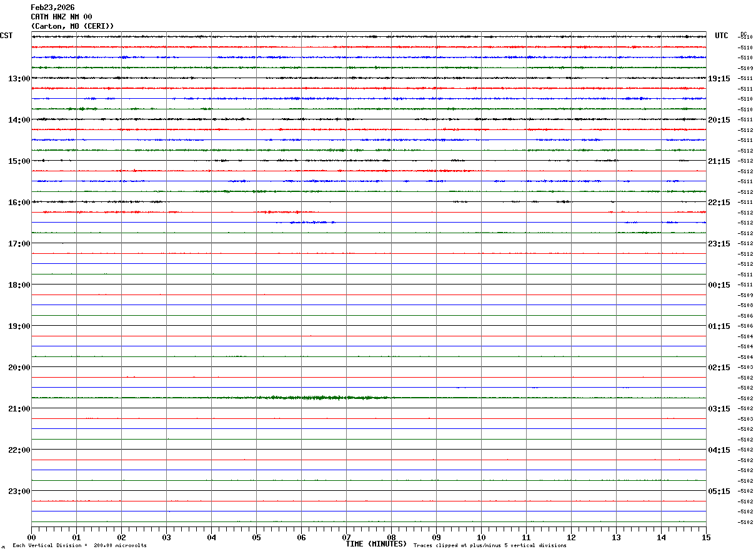Click minute 14 on the time axis
This screenshot has height=554, width=756.
[661, 537]
